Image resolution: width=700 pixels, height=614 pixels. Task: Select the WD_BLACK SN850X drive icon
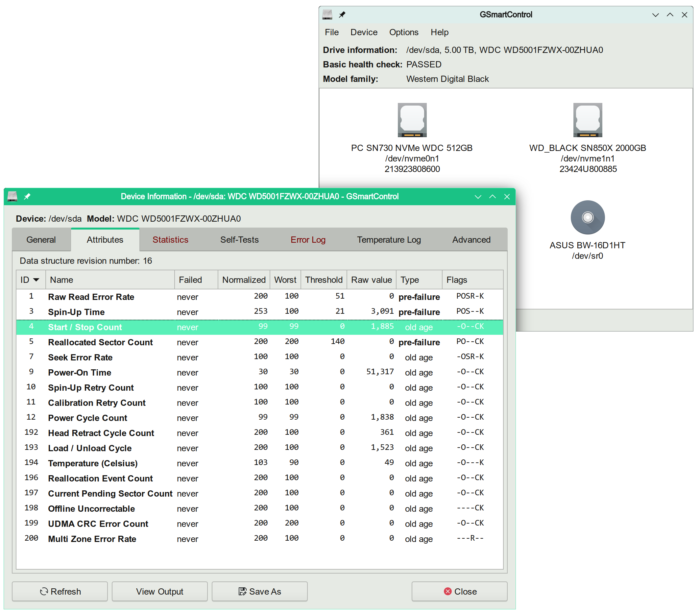tap(588, 120)
